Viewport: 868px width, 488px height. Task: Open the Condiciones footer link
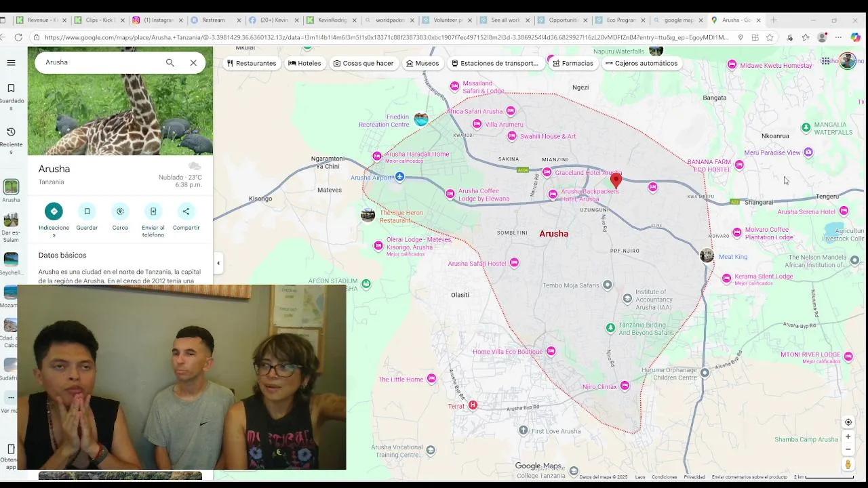[x=665, y=477]
